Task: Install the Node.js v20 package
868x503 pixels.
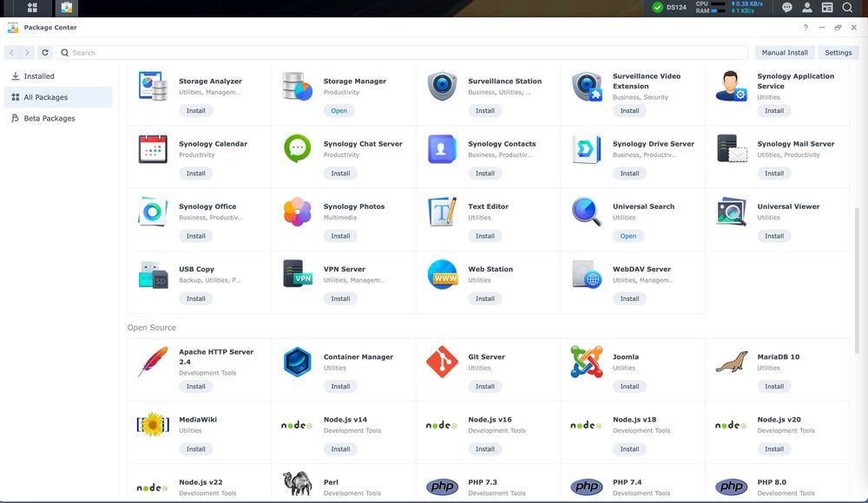Action: pos(774,448)
